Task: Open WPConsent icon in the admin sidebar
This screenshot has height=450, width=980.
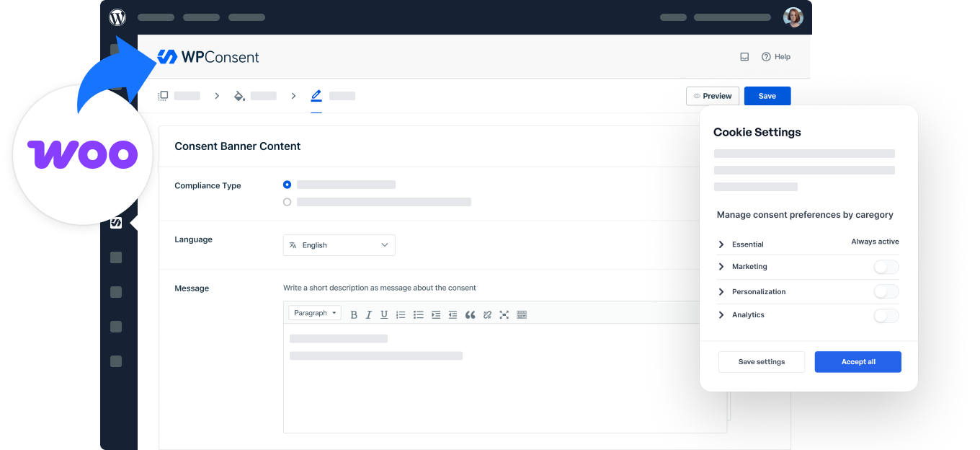Action: 116,223
